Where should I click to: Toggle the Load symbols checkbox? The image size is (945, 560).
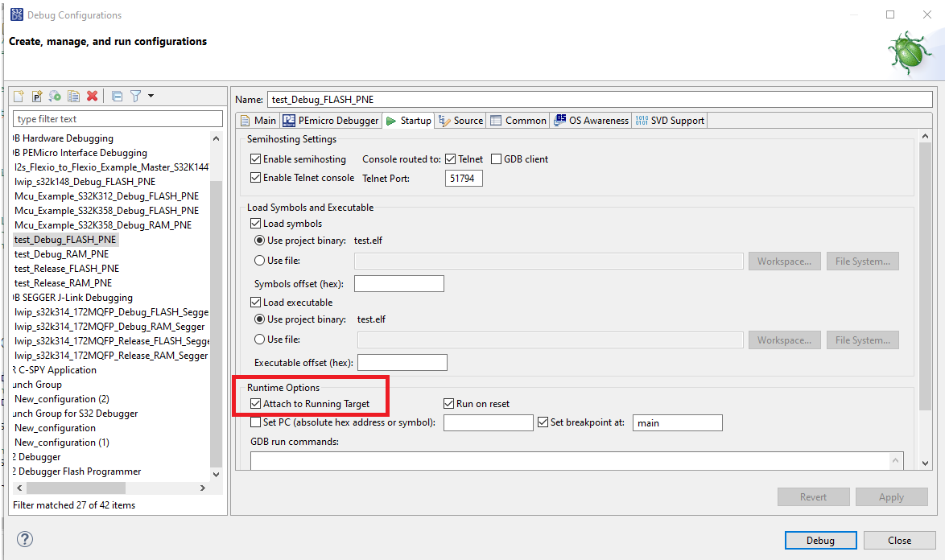[x=255, y=224]
